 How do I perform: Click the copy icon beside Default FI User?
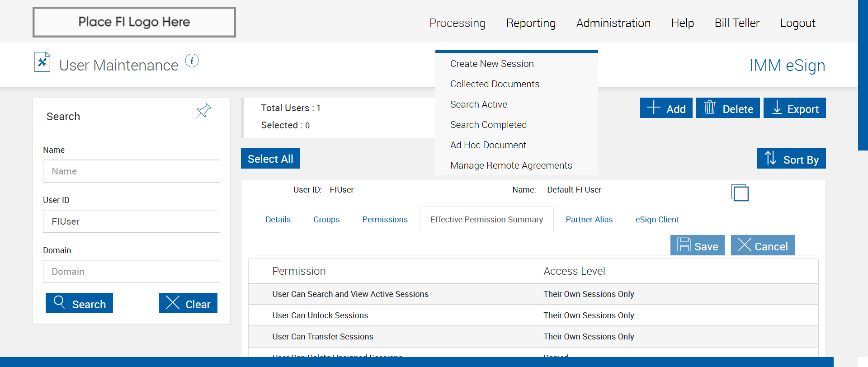pos(740,193)
